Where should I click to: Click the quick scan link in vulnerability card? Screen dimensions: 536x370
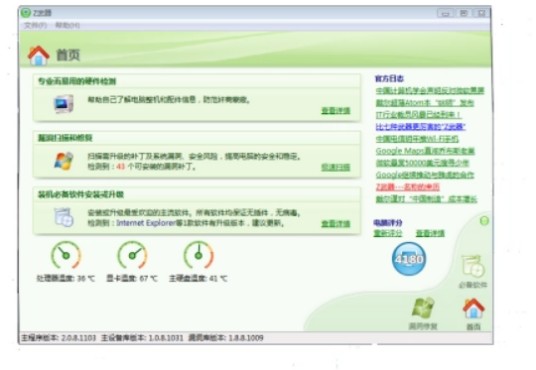click(336, 167)
